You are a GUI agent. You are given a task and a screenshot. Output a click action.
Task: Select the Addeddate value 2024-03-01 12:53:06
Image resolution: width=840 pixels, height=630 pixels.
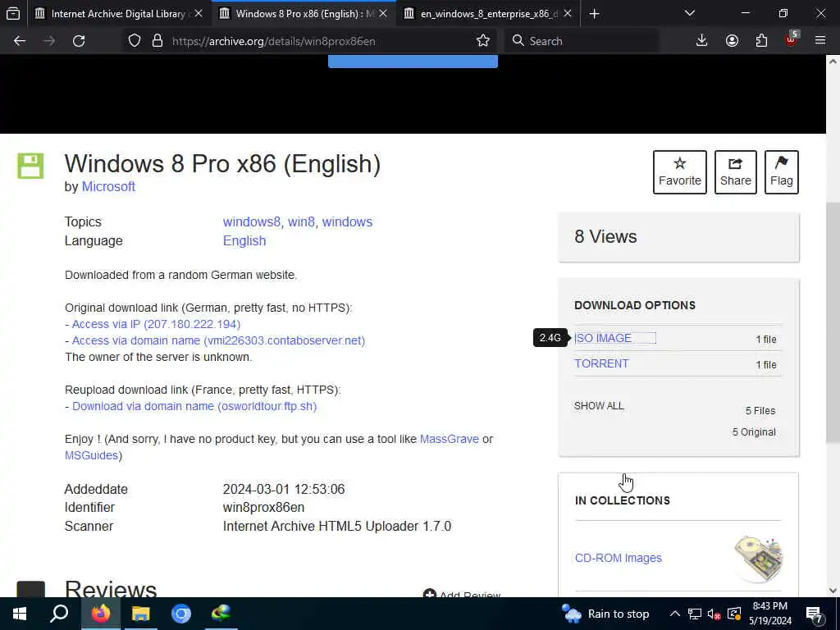point(284,489)
